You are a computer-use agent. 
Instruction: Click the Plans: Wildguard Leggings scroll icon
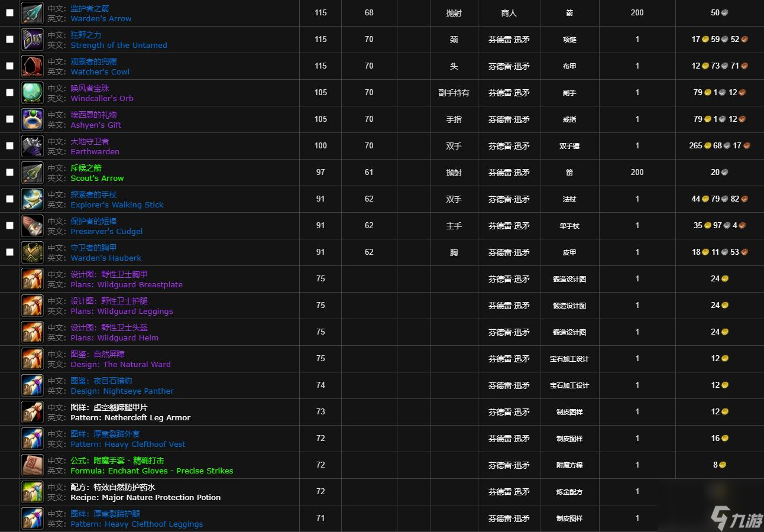32,306
